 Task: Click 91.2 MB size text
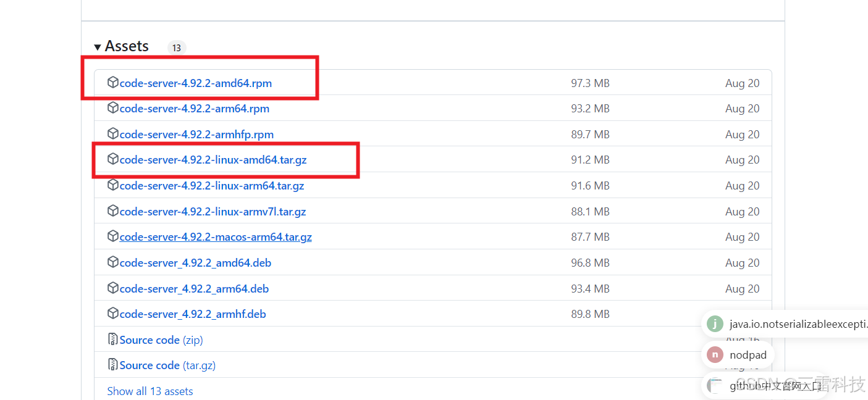(x=590, y=160)
